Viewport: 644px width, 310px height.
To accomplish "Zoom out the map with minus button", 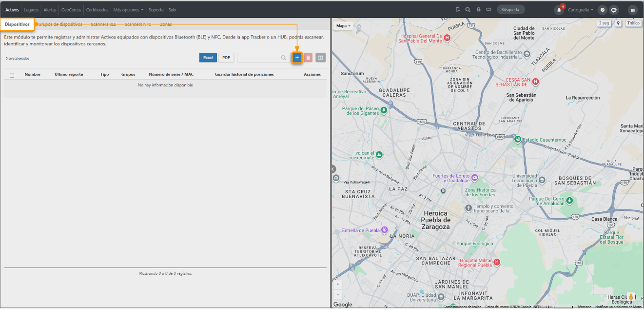I will (337, 294).
